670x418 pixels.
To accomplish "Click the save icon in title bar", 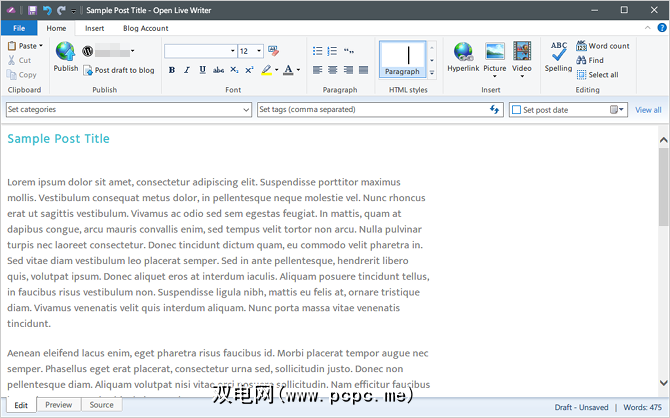I will pos(32,10).
